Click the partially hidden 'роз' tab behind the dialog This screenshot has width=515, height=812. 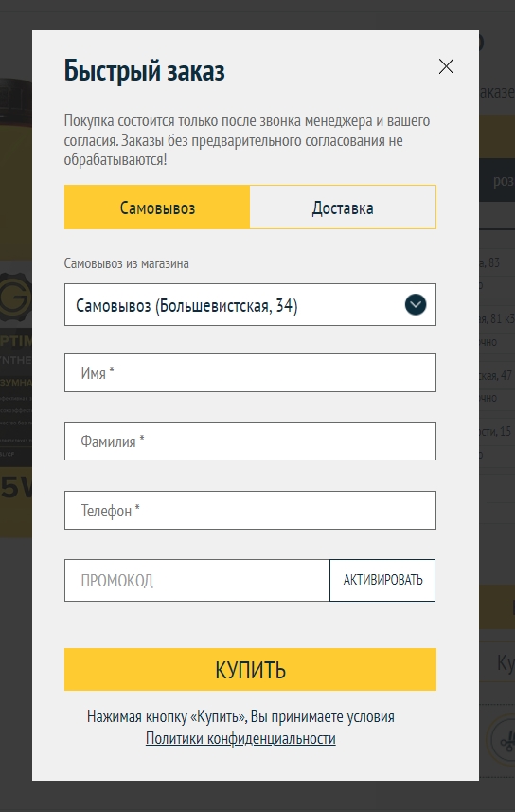[497, 181]
